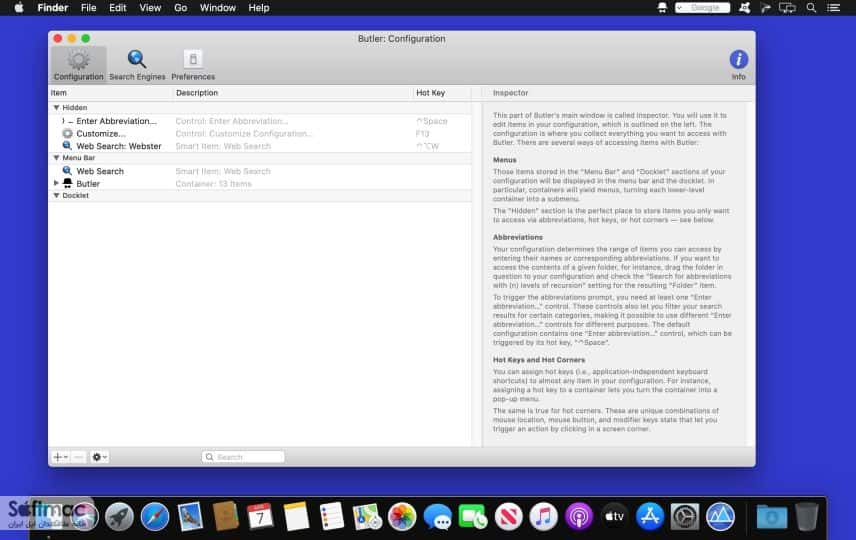Image resolution: width=856 pixels, height=540 pixels.
Task: Click the Enter Abbreviation... row icon
Action: (67, 121)
